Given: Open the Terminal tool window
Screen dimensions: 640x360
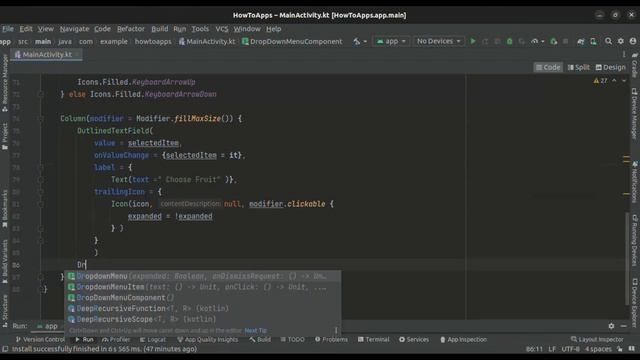Looking at the screenshot, I should tap(373, 340).
